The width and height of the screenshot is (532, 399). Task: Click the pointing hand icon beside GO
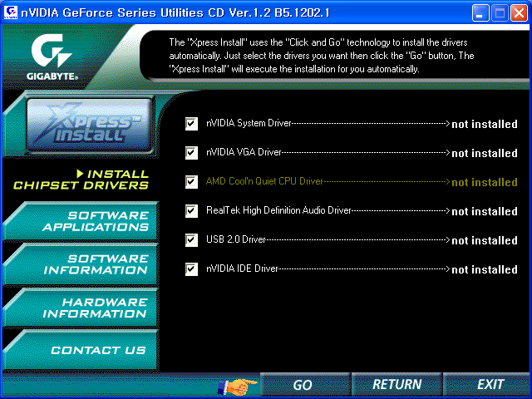point(237,386)
